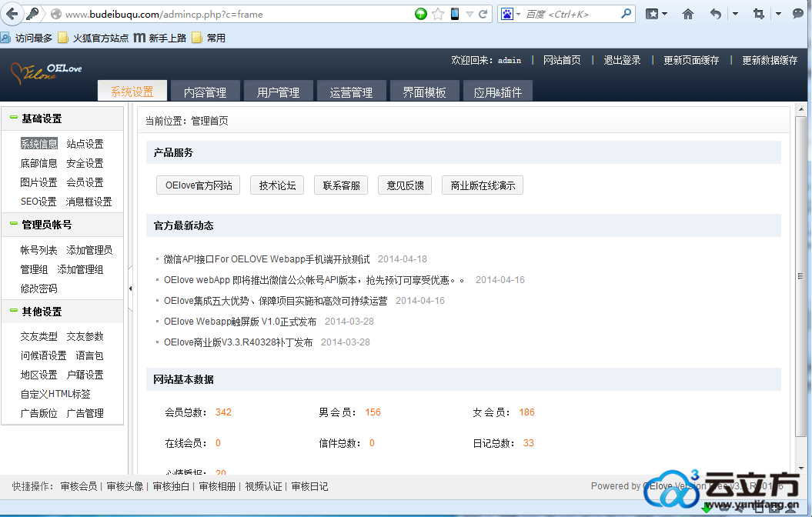The image size is (812, 517).
Task: Open 火狐官方站点 bookmark folder
Action: pos(93,38)
